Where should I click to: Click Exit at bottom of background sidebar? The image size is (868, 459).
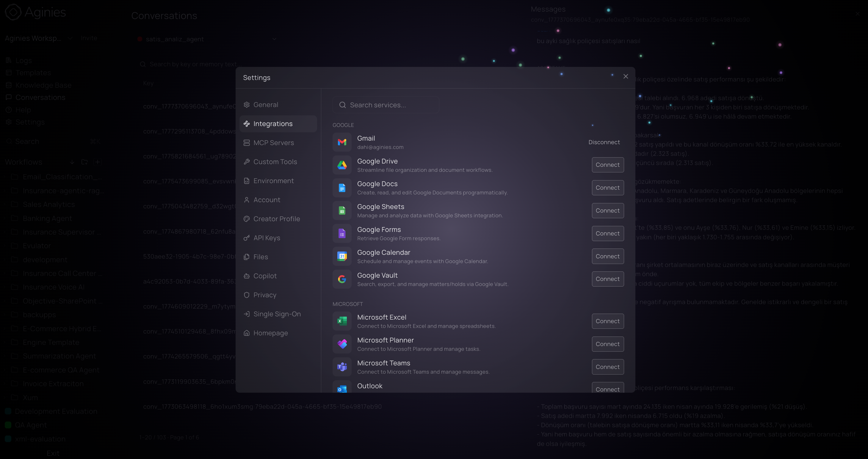(53, 453)
